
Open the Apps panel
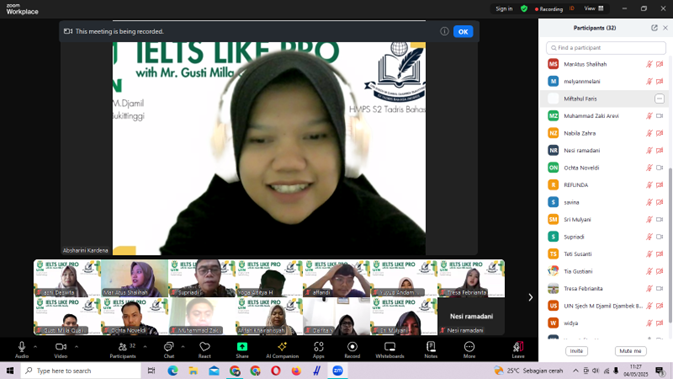click(318, 349)
